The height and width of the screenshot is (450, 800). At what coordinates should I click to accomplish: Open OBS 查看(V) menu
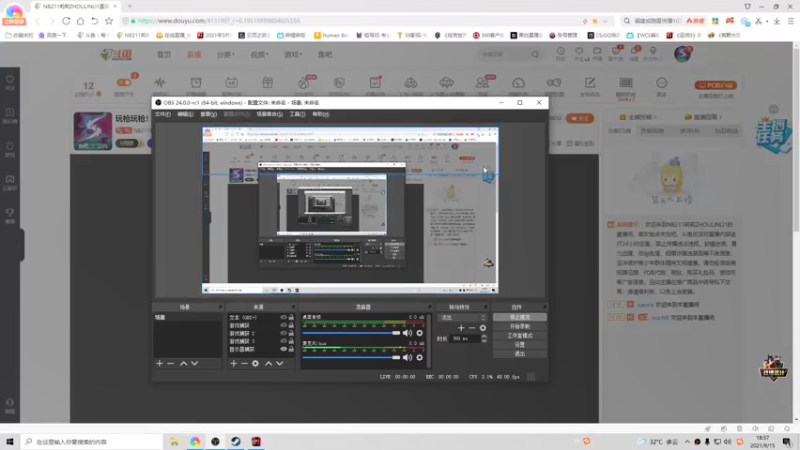pyautogui.click(x=208, y=114)
